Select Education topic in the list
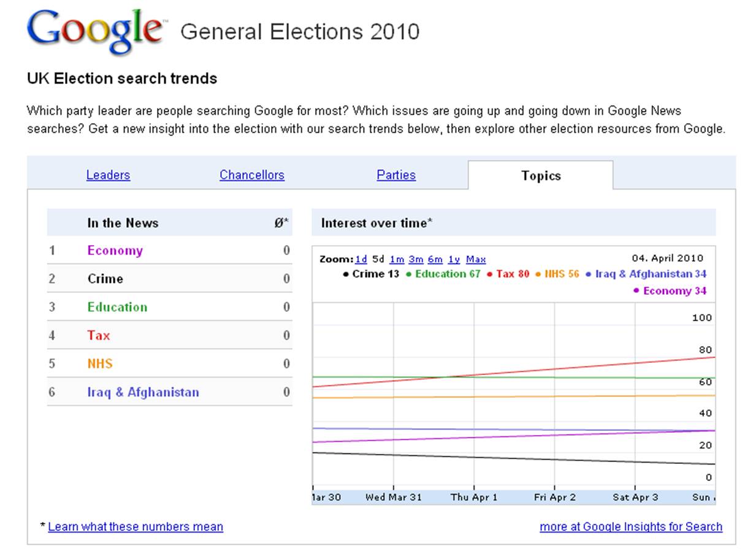Screen dimensions: 756x554 point(117,307)
